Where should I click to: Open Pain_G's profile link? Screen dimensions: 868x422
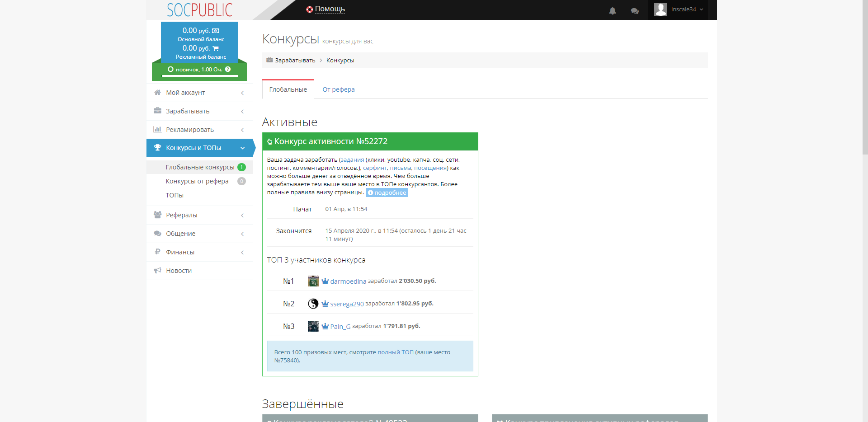(x=340, y=326)
